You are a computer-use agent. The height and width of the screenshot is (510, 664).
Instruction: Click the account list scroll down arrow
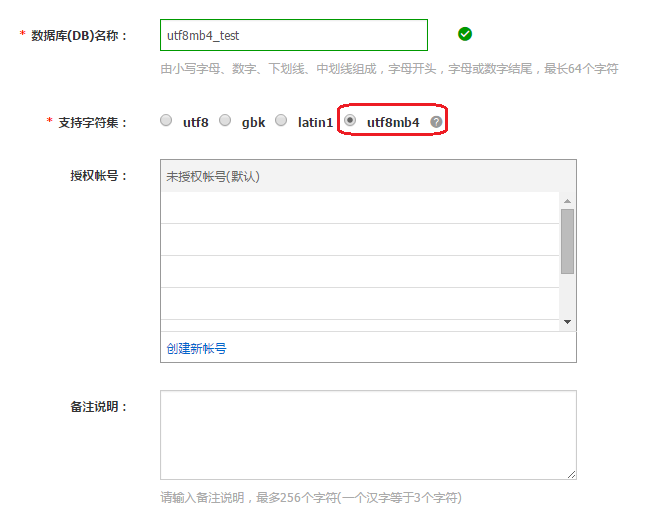click(567, 322)
